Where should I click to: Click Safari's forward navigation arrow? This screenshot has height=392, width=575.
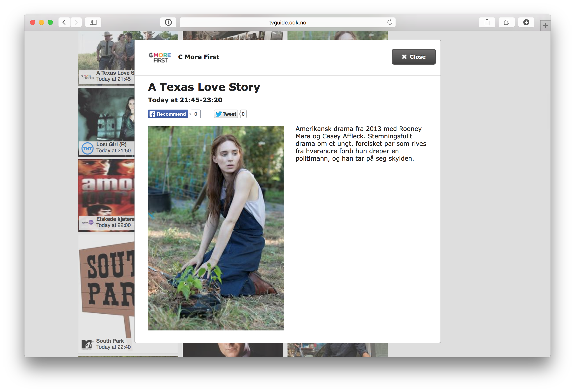click(x=76, y=22)
